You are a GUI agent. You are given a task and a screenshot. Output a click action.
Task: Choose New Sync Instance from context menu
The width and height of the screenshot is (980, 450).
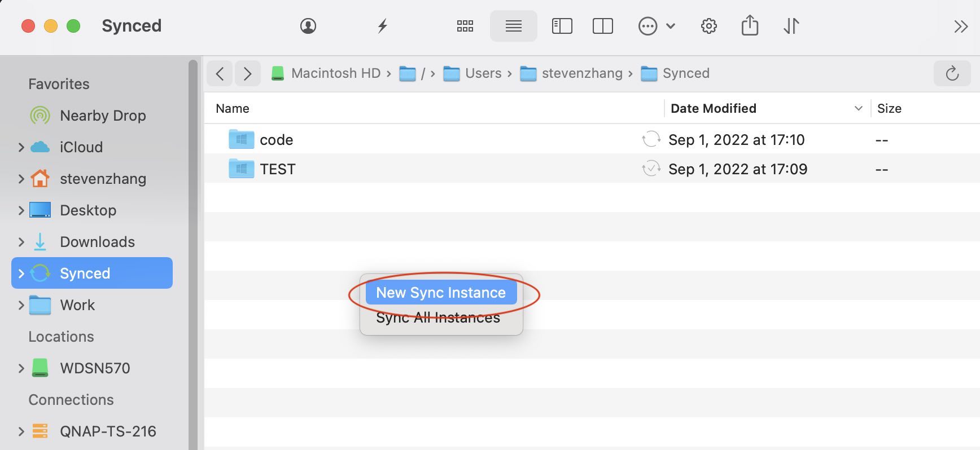point(441,293)
